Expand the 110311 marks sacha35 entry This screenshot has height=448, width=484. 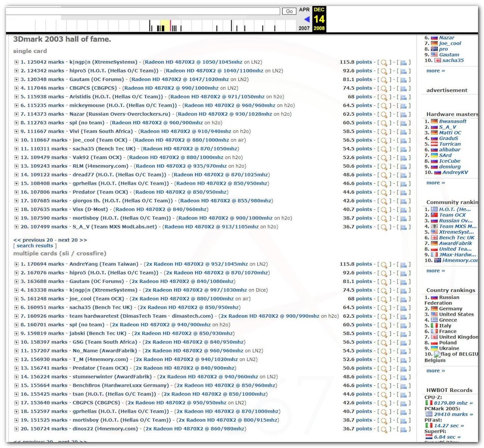[x=16, y=149]
